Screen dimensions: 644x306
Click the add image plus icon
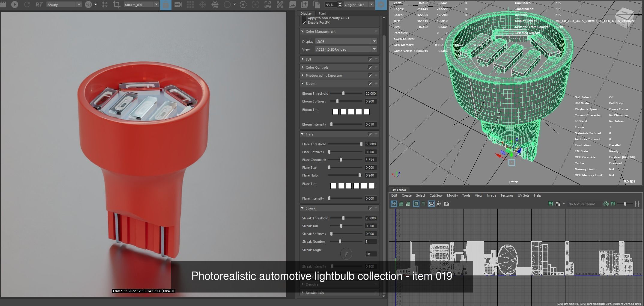(x=304, y=4)
